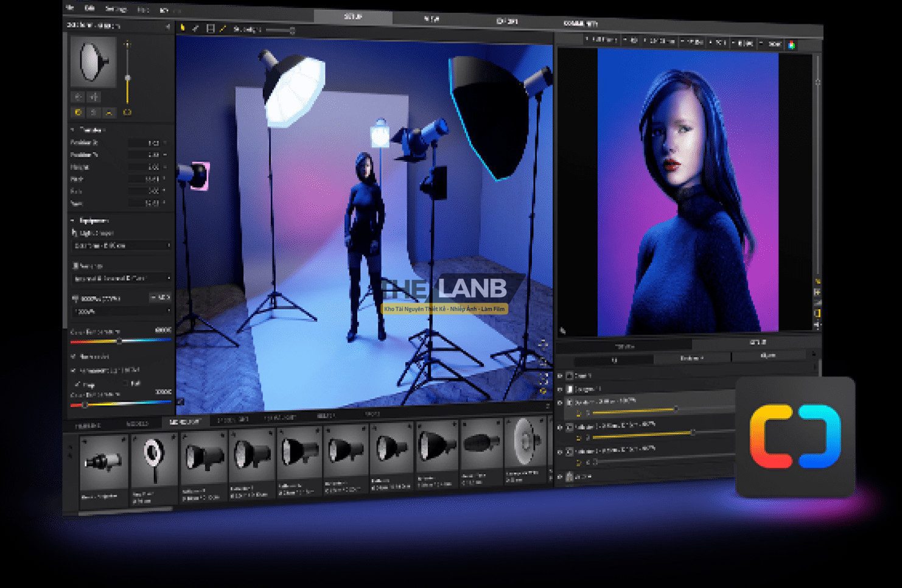Toggle eye icon of first light in list

pos(560,402)
